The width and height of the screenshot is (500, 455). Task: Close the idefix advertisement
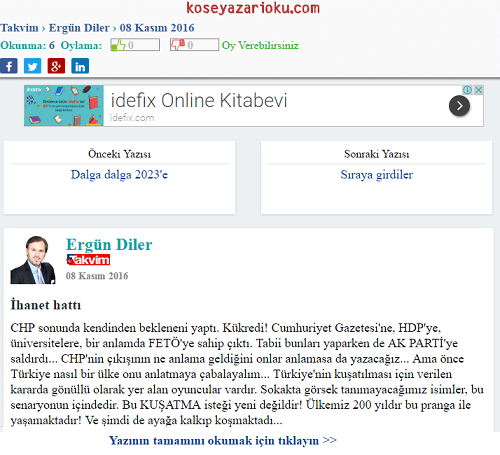tap(479, 90)
